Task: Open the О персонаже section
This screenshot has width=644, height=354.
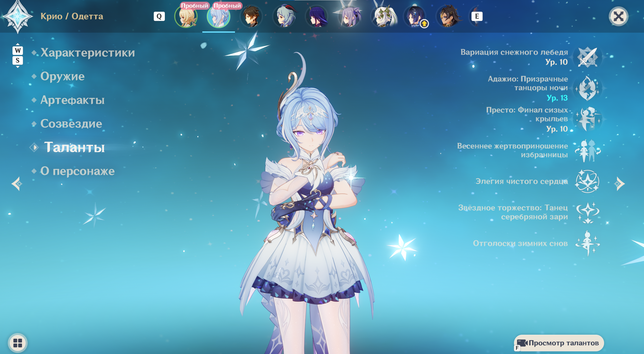Action: 78,171
